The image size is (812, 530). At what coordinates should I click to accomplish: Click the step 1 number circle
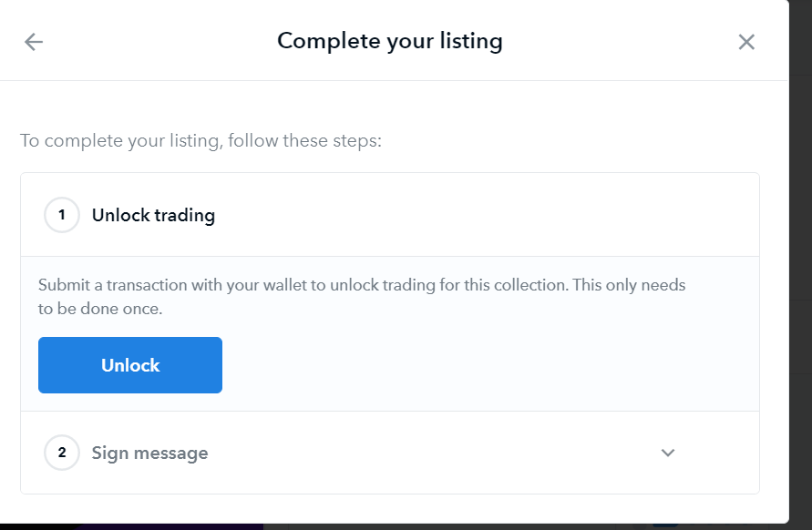(x=62, y=216)
